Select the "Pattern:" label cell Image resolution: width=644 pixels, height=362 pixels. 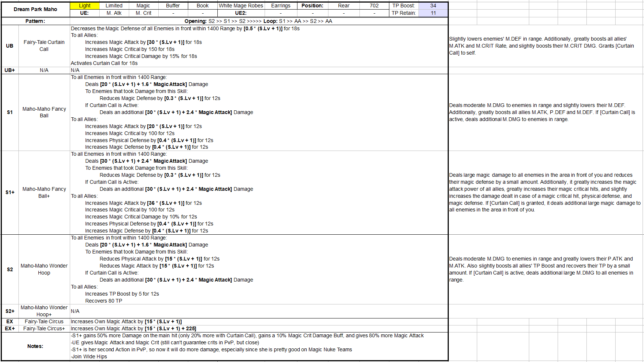coord(35,21)
